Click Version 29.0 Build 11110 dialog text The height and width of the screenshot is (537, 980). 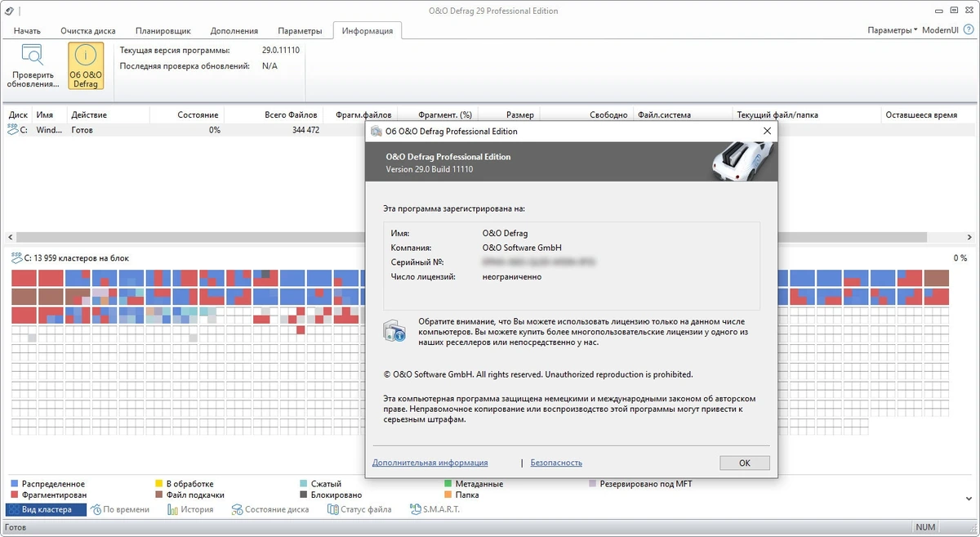pyautogui.click(x=430, y=169)
